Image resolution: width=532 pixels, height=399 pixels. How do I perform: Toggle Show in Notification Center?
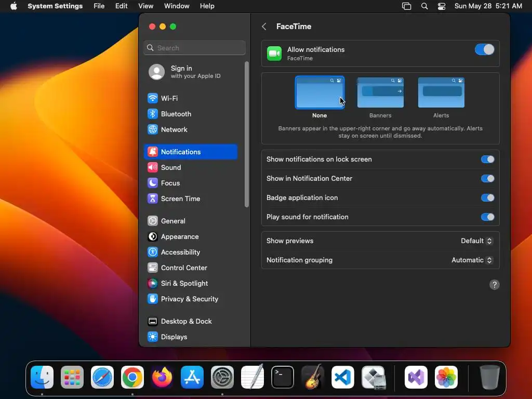coord(487,179)
